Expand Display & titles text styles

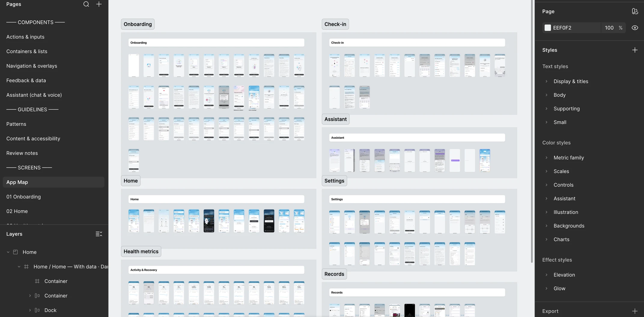tap(546, 81)
